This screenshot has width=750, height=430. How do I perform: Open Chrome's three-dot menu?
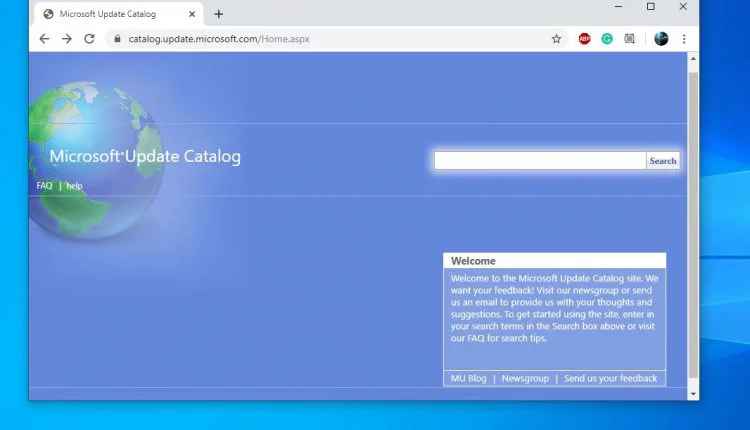tap(684, 39)
